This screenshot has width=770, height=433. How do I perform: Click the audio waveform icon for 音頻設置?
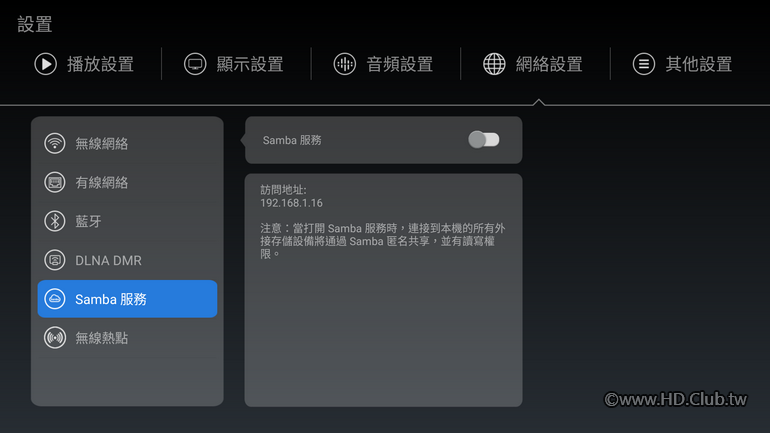coord(345,64)
